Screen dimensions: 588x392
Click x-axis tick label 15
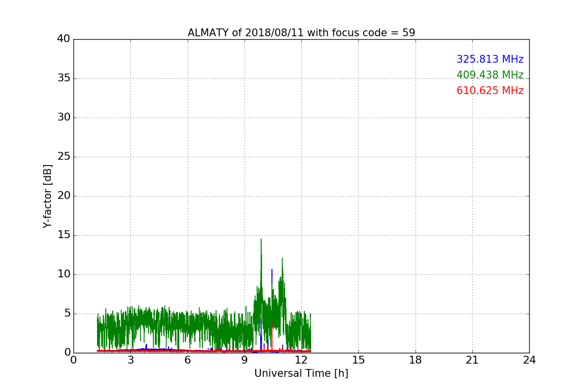358,360
